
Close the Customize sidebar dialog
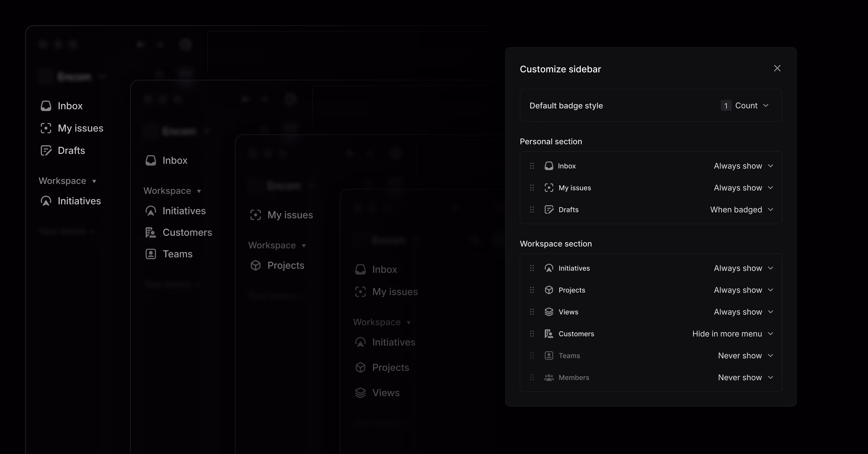777,68
